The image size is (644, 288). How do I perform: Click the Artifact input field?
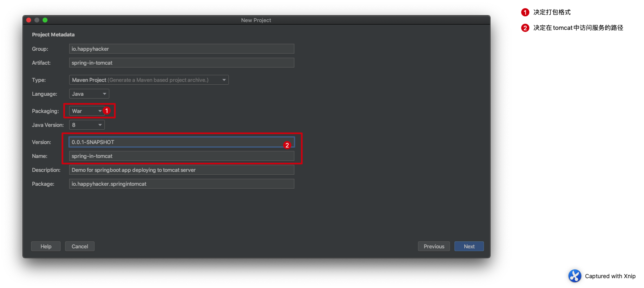coord(181,63)
